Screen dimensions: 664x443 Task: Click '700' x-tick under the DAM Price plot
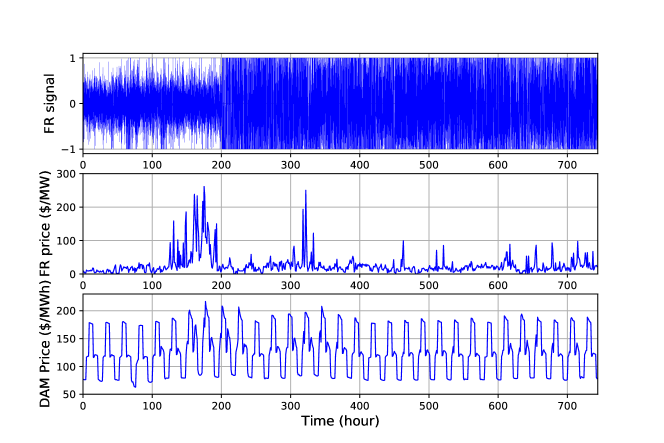pos(567,406)
